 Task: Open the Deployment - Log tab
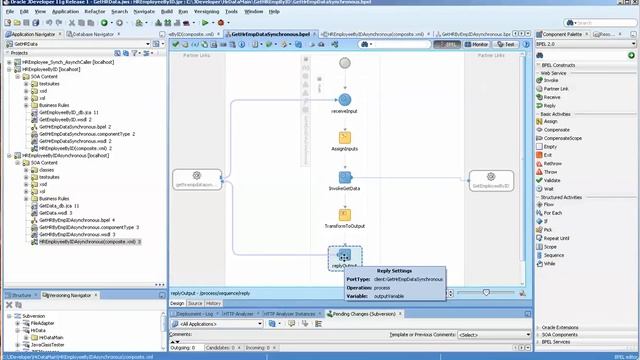[x=194, y=313]
